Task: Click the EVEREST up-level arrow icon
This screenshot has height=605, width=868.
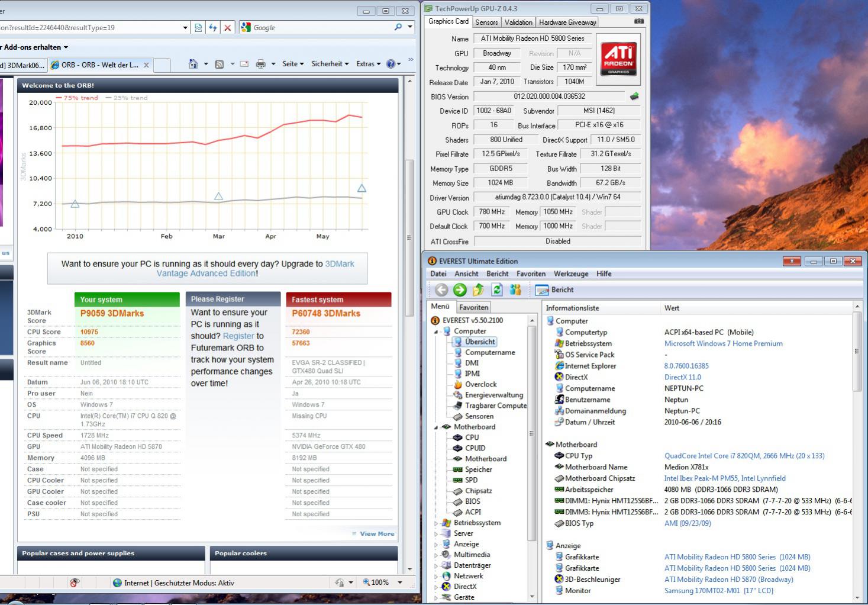Action: click(478, 289)
